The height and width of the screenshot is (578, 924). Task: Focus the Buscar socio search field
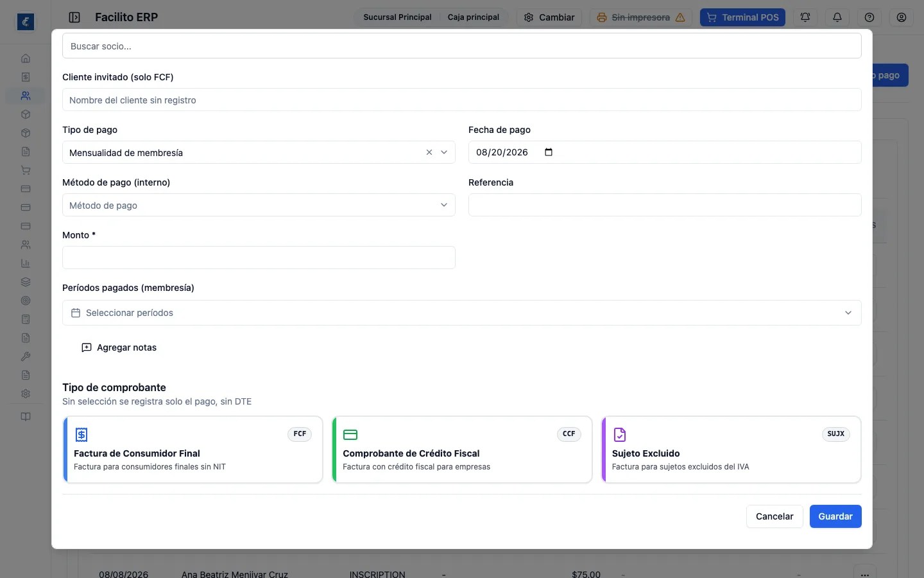point(462,46)
